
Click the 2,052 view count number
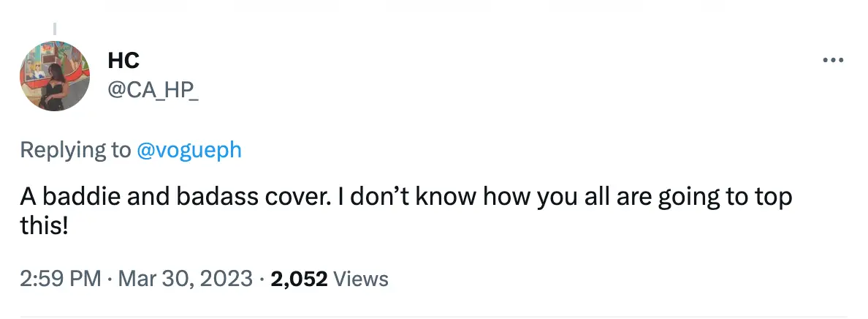click(298, 279)
